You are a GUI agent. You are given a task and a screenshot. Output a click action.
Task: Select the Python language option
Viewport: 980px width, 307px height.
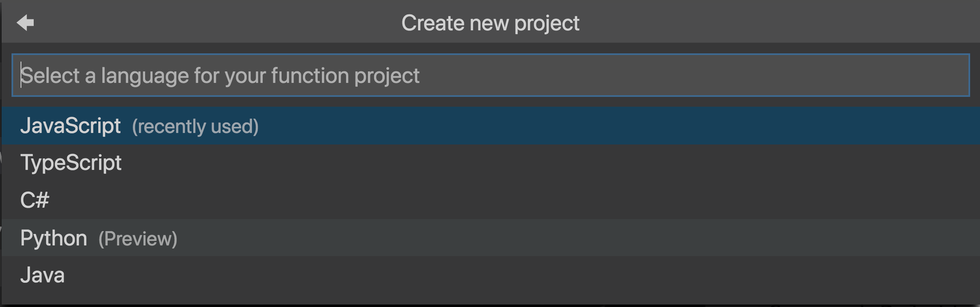click(54, 238)
